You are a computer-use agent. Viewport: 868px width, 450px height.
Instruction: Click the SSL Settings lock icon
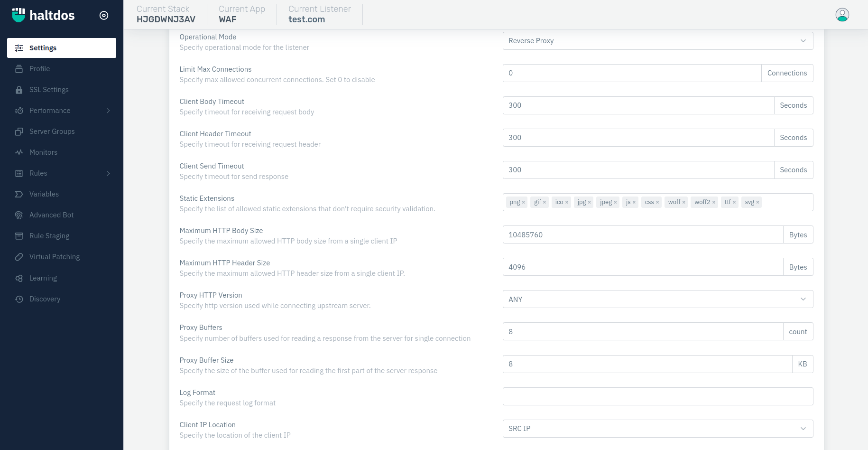point(19,90)
